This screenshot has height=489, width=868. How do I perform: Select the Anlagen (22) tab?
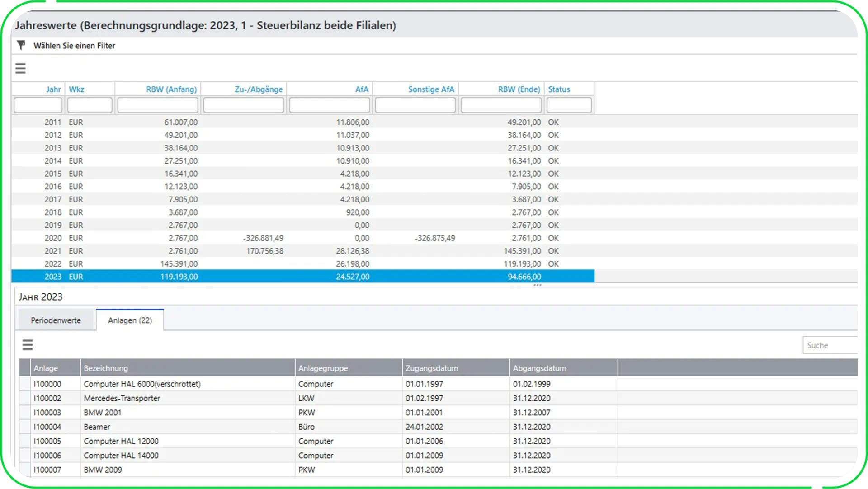[130, 320]
